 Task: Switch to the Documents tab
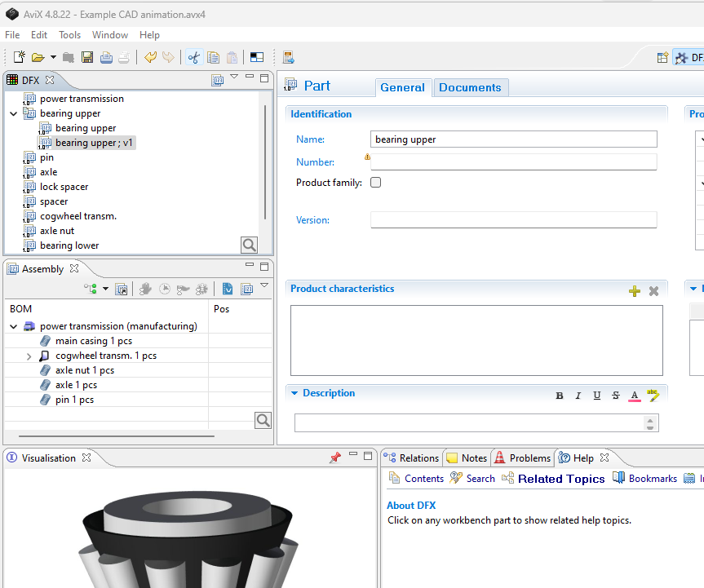[x=470, y=87]
